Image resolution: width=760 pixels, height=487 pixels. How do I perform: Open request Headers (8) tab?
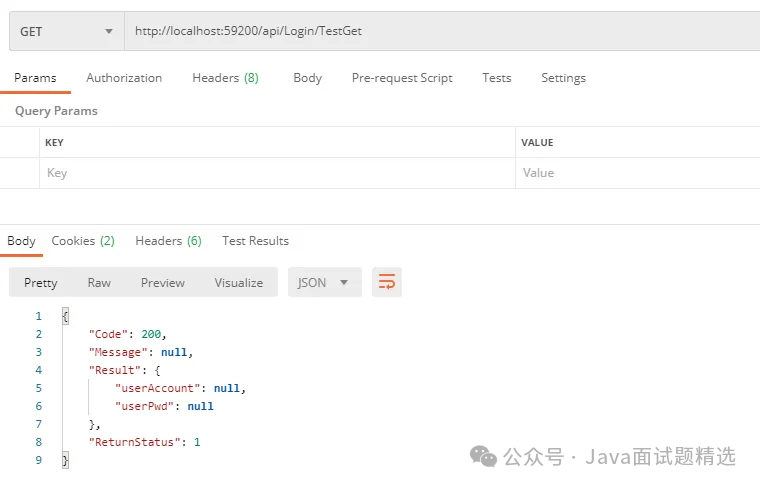pyautogui.click(x=225, y=78)
